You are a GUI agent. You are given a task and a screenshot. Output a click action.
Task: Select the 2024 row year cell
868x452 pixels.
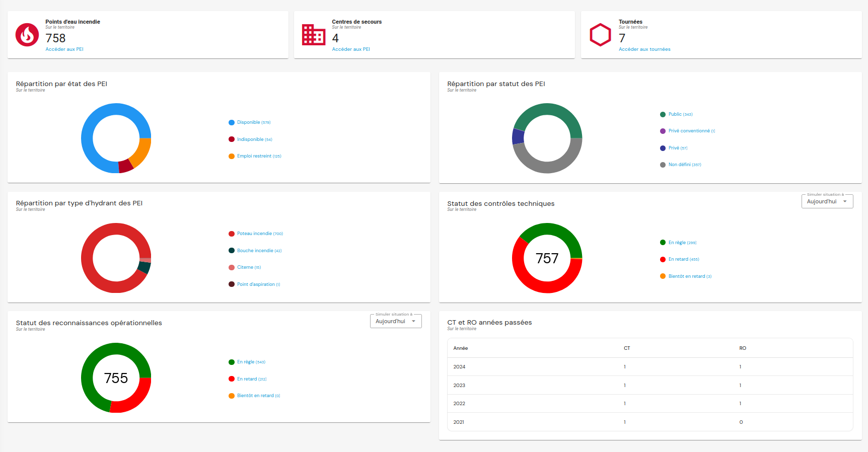click(459, 367)
